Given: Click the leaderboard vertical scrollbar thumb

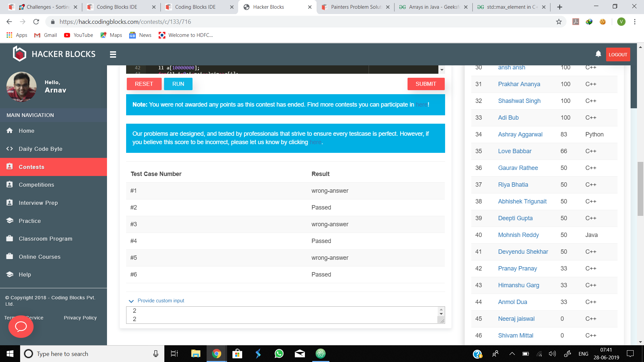Looking at the screenshot, I should [634, 87].
